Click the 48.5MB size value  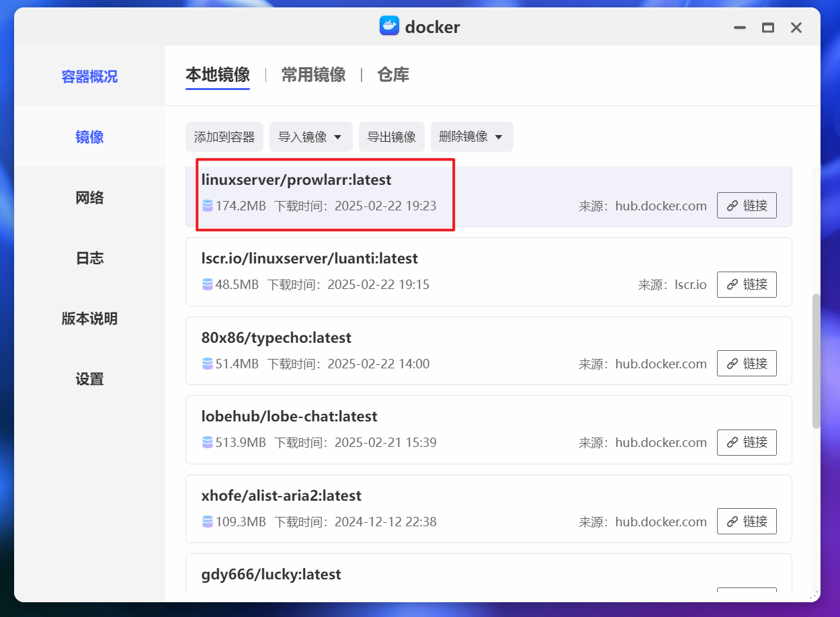pyautogui.click(x=237, y=285)
